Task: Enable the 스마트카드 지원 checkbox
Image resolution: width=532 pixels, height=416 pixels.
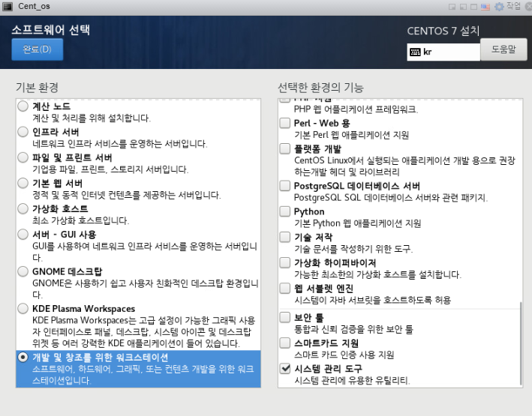Action: [285, 343]
